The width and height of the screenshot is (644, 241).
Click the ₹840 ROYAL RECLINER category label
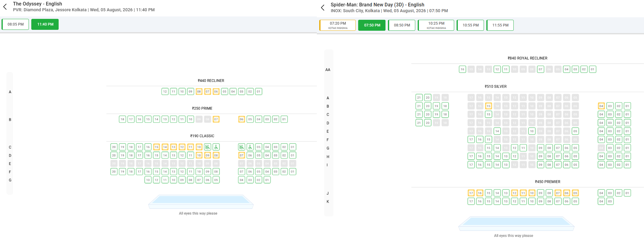[x=527, y=58]
